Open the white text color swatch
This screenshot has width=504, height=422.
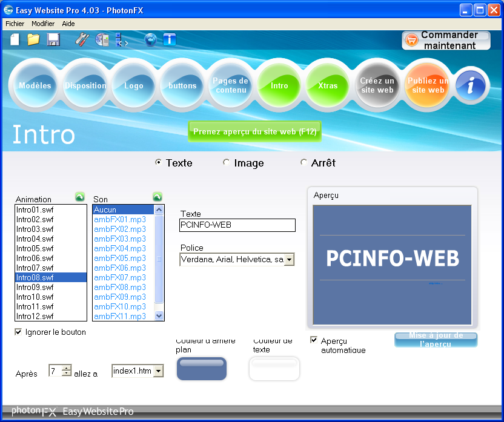click(x=274, y=369)
